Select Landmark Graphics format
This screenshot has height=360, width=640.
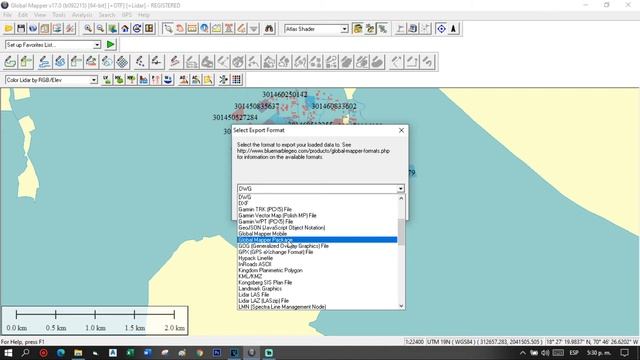317,289
